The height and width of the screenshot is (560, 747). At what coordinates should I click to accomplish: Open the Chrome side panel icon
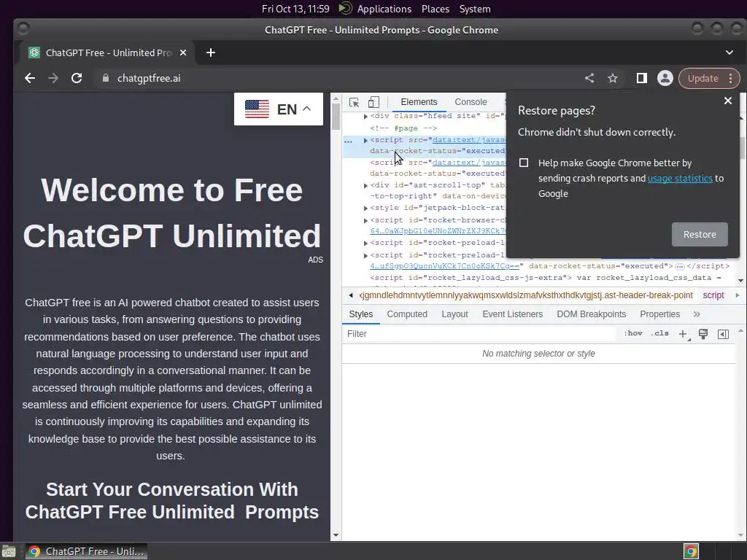[x=642, y=78]
